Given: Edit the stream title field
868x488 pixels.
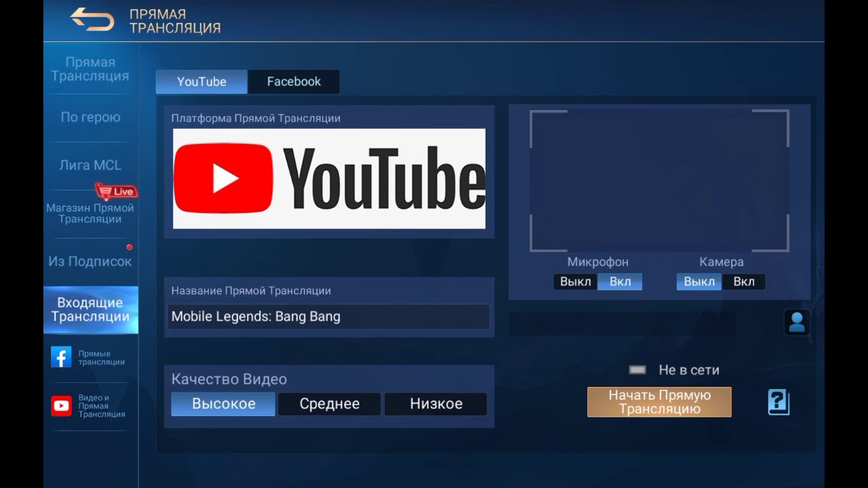Looking at the screenshot, I should point(328,317).
